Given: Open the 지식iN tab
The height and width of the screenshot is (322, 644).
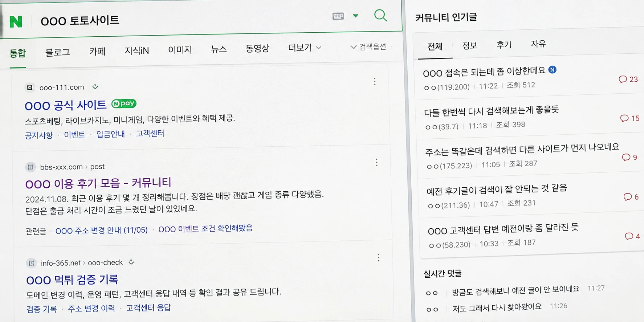Looking at the screenshot, I should 136,50.
